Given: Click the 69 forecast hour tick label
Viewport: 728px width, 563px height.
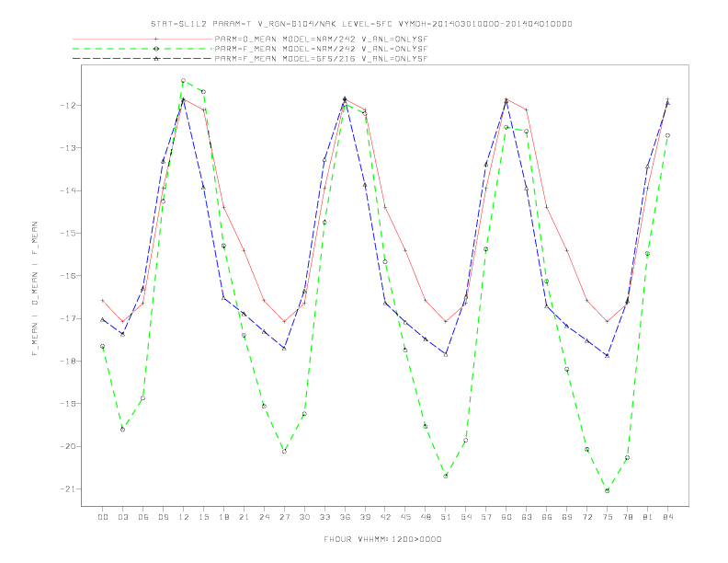Looking at the screenshot, I should pyautogui.click(x=567, y=517).
